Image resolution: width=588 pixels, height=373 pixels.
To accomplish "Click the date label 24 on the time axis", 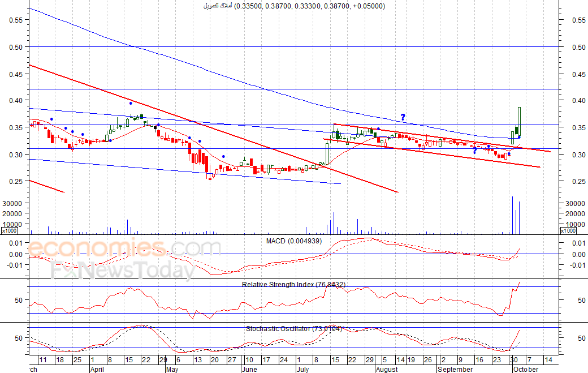I will [x=283, y=360].
